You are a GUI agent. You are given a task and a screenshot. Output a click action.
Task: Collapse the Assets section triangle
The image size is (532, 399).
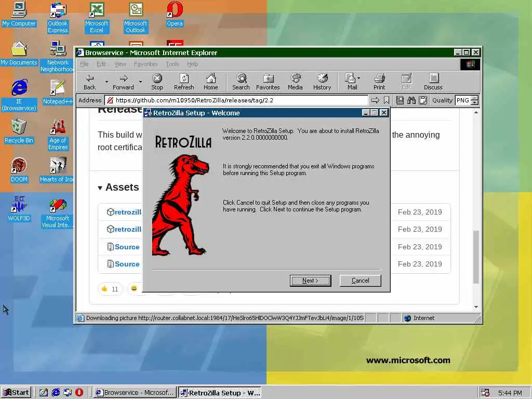100,188
